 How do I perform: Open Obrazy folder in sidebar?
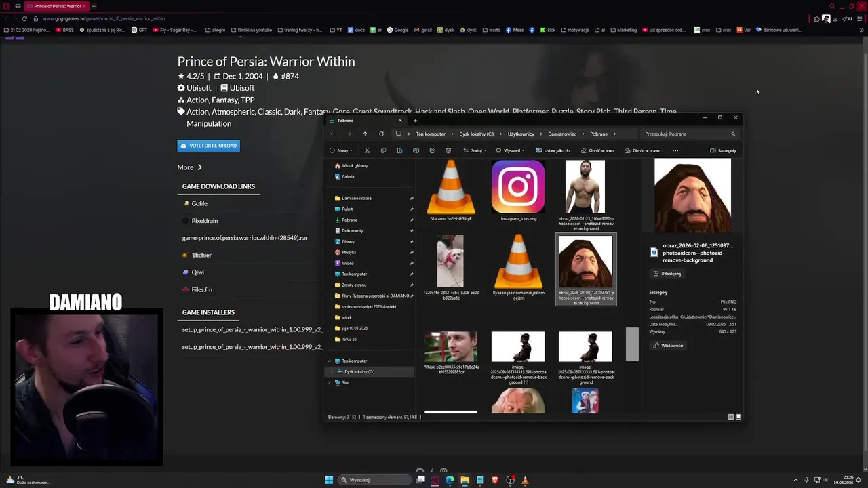tap(344, 241)
